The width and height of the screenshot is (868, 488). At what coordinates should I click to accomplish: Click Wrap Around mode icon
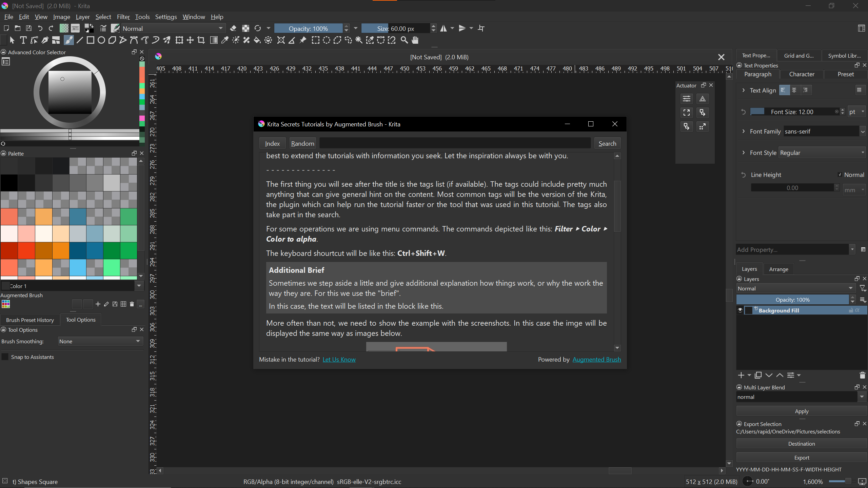[x=481, y=28]
